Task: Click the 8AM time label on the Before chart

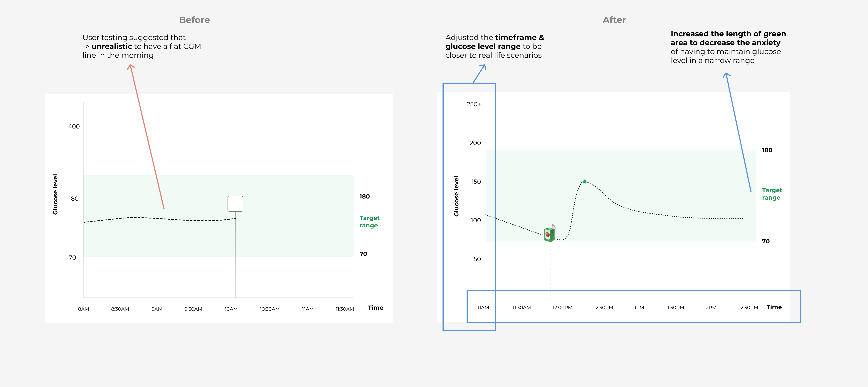Action: pos(84,309)
